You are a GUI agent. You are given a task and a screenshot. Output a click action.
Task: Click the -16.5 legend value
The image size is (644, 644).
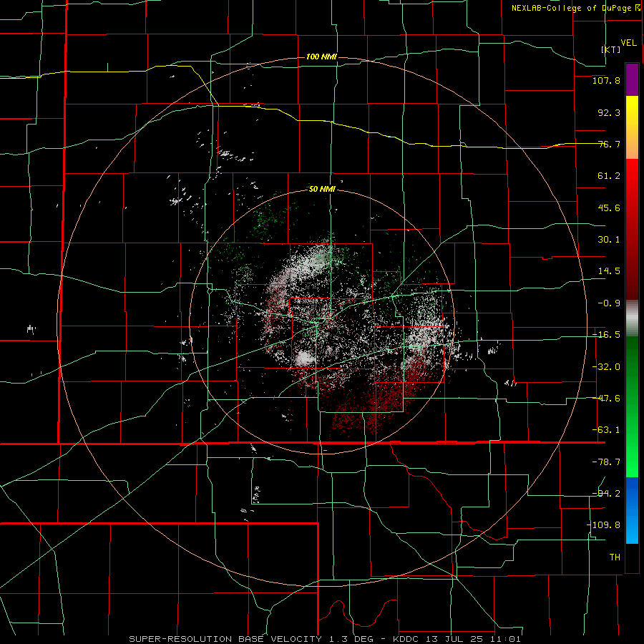[606, 335]
